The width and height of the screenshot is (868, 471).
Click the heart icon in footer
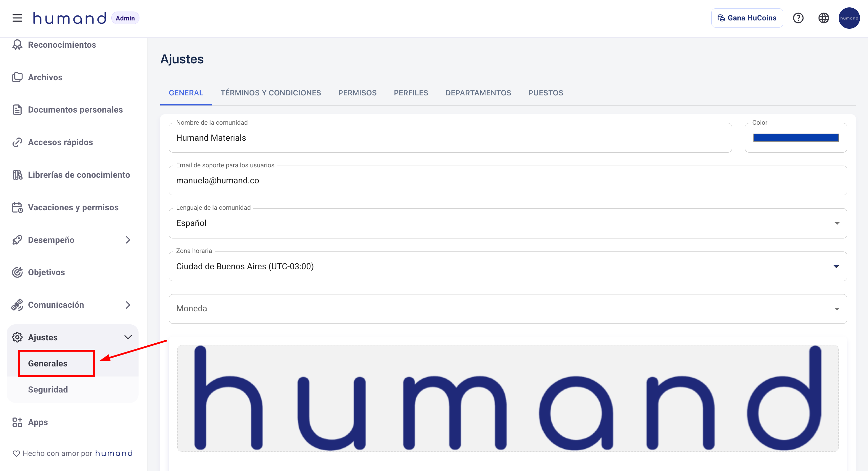coord(16,454)
